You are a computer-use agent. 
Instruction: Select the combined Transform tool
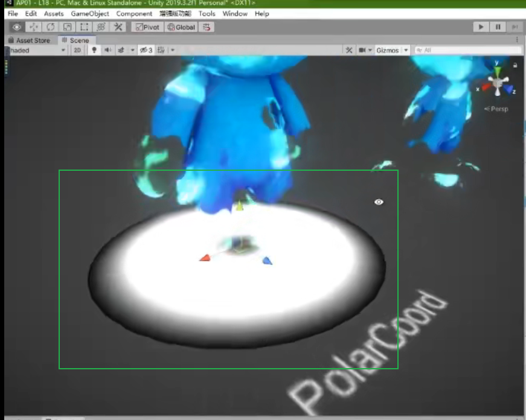tap(101, 27)
